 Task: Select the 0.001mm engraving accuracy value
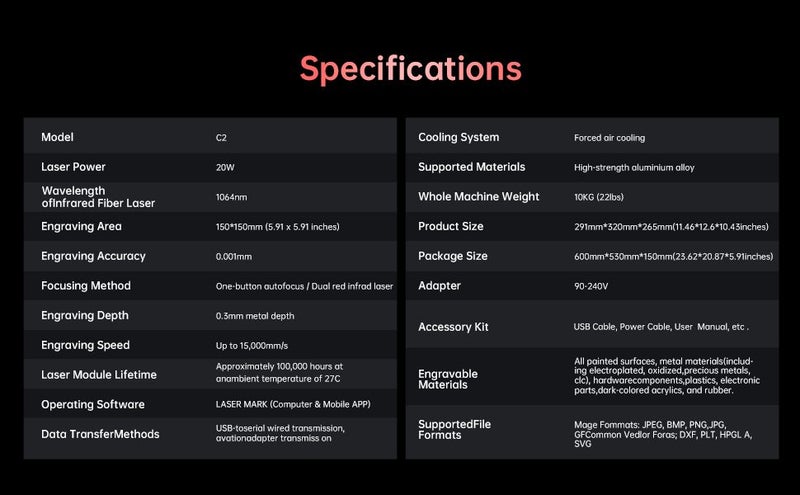(234, 257)
